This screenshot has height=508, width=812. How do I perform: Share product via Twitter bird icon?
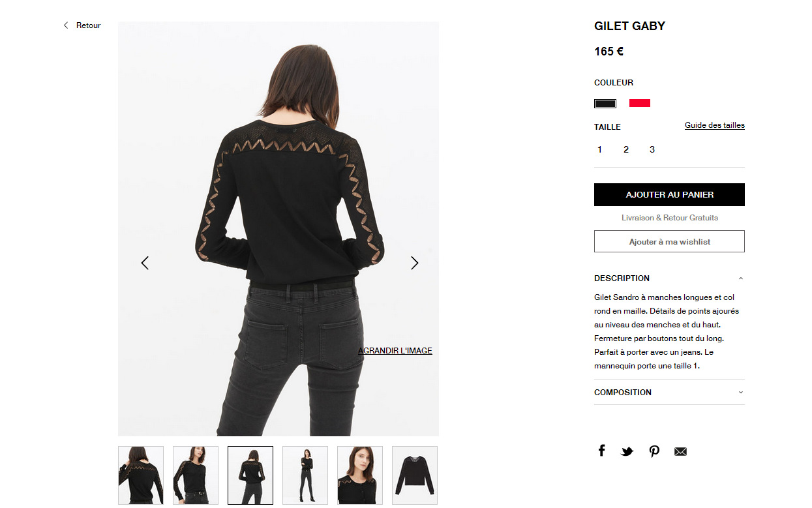click(x=627, y=451)
